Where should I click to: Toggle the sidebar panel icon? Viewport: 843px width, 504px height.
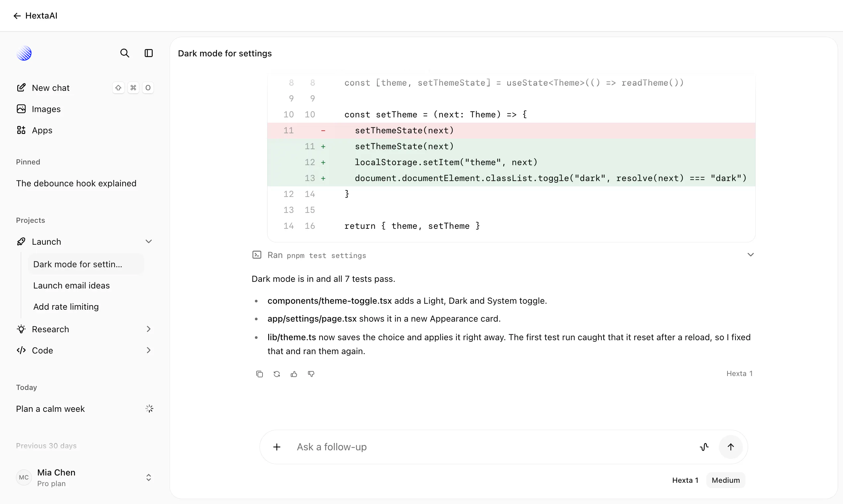pos(149,53)
